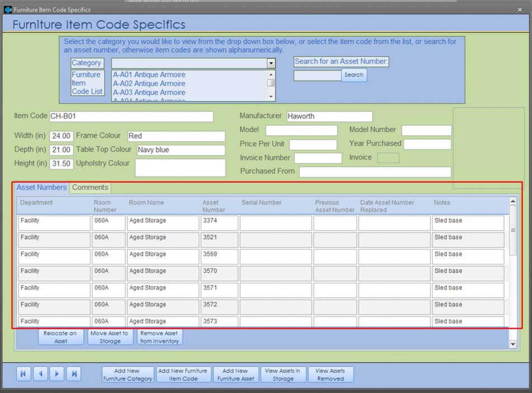This screenshot has height=393, width=532.
Task: Click the Price Per Unit field
Action: 313,144
